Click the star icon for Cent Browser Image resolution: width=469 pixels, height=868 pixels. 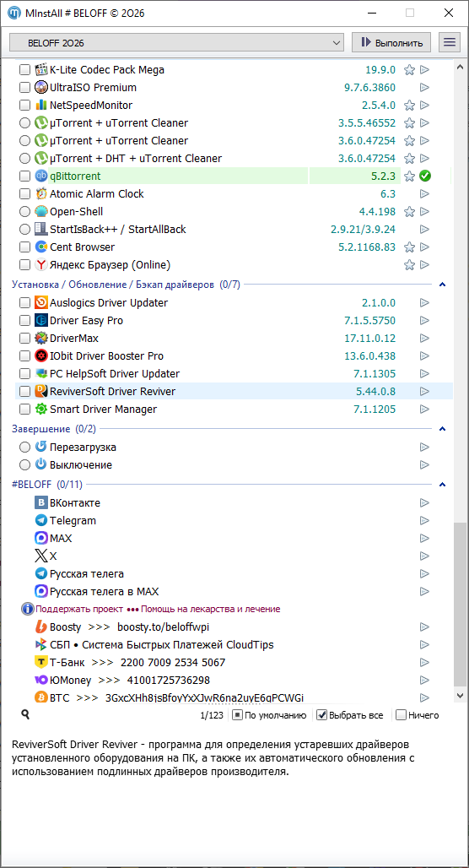[409, 247]
